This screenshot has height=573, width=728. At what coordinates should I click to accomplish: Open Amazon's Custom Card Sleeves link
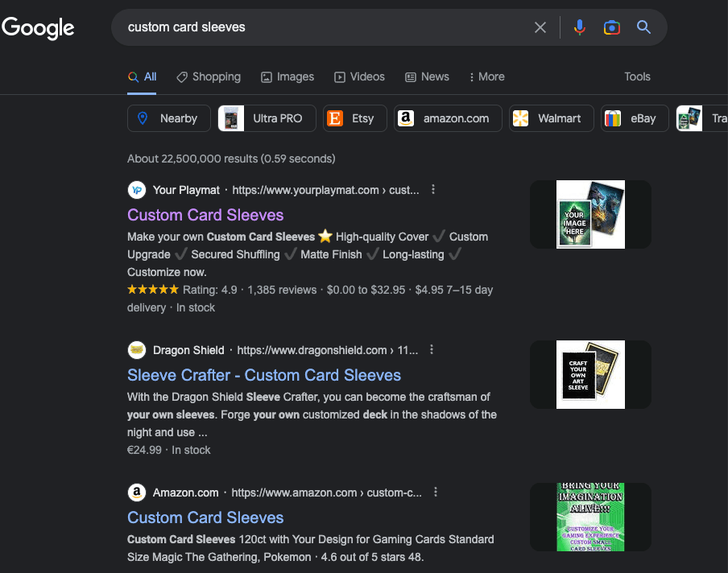pyautogui.click(x=205, y=517)
